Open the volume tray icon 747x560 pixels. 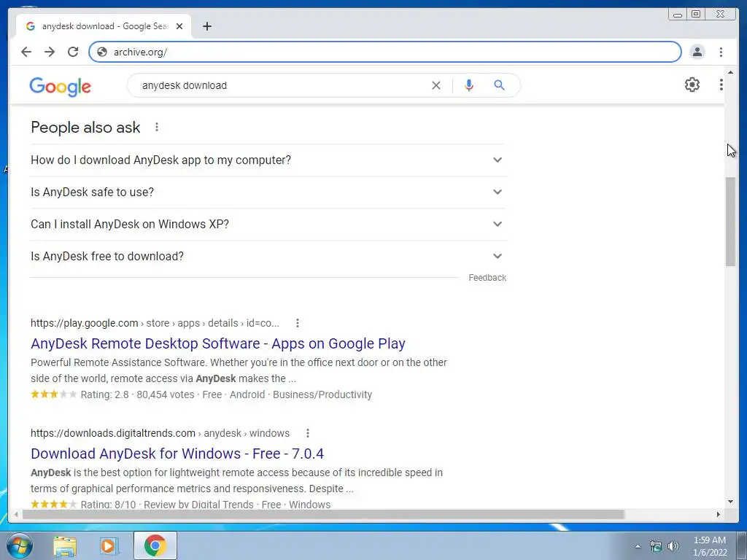(673, 546)
